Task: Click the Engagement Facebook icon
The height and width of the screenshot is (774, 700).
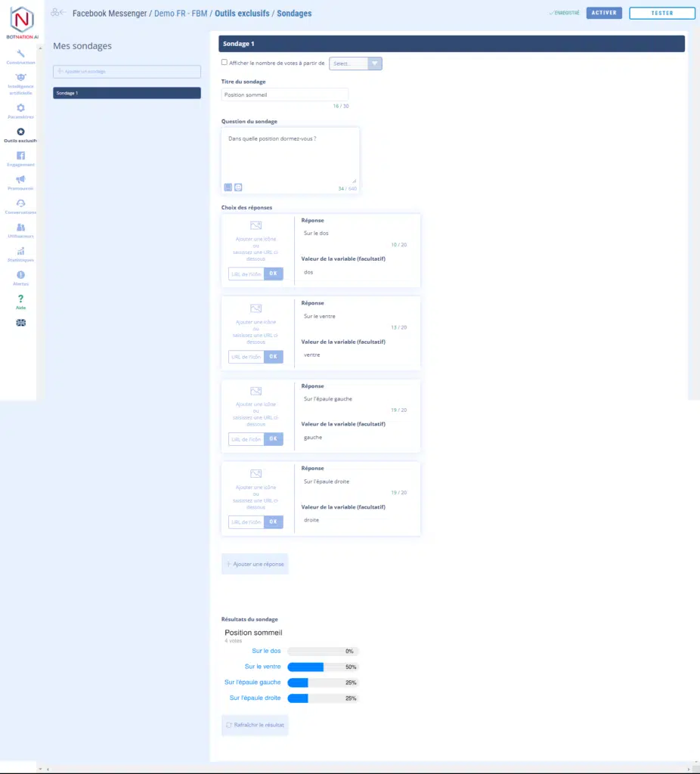Action: (x=20, y=156)
